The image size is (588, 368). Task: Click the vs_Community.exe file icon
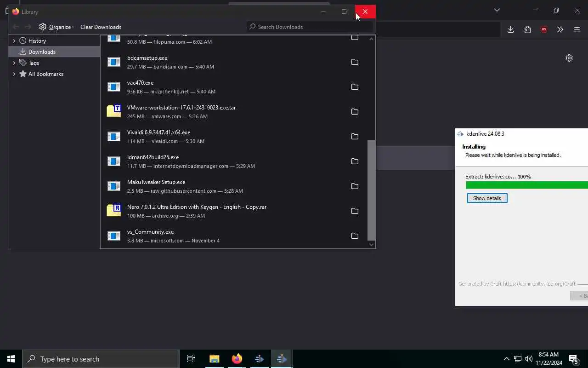click(x=114, y=236)
